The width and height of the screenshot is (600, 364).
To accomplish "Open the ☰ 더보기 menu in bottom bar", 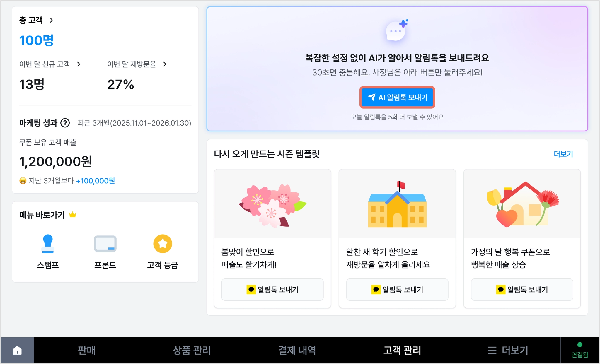I will tap(508, 350).
